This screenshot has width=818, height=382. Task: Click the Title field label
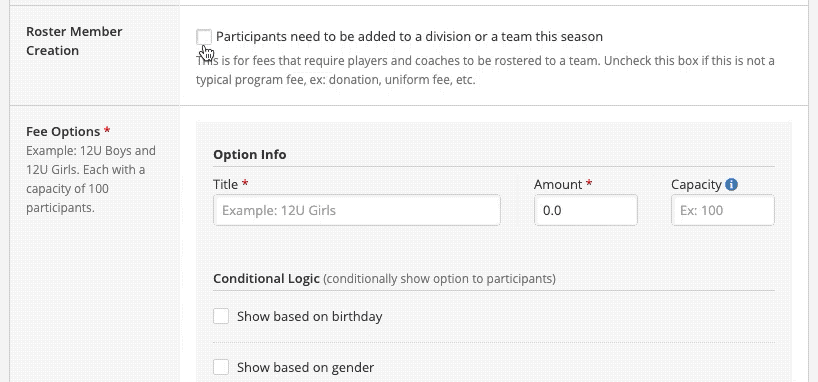point(225,184)
